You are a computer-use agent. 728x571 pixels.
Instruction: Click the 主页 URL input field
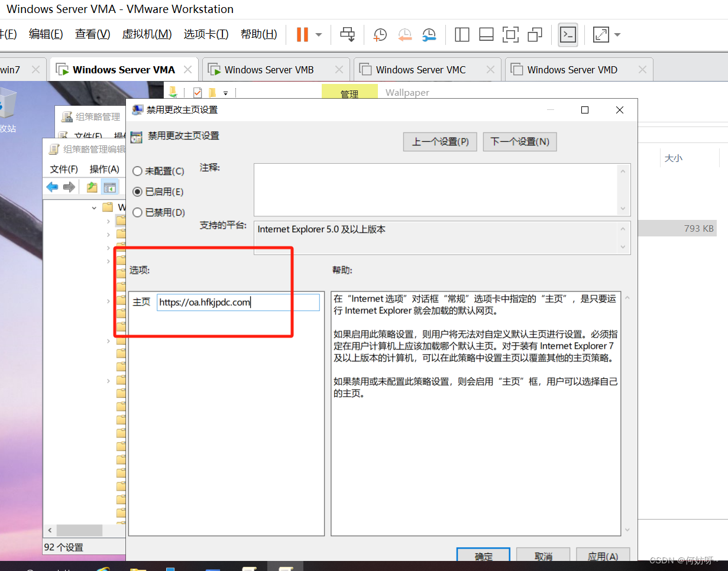[238, 303]
